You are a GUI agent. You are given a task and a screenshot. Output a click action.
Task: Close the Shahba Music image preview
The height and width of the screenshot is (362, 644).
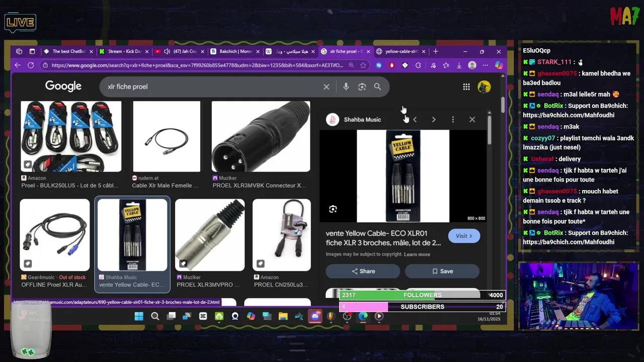click(472, 120)
